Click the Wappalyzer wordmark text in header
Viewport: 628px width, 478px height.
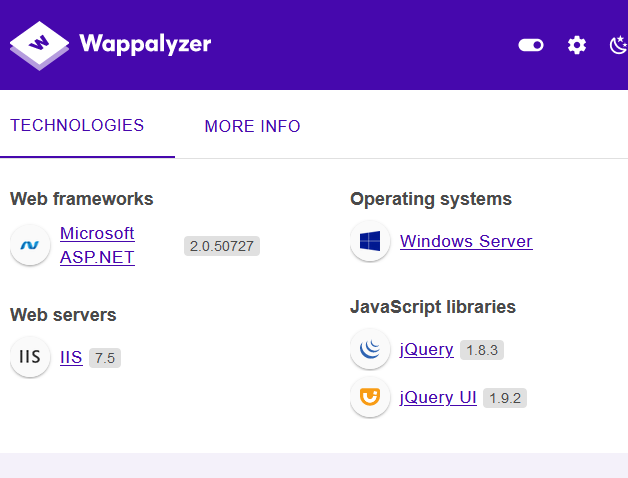click(145, 44)
